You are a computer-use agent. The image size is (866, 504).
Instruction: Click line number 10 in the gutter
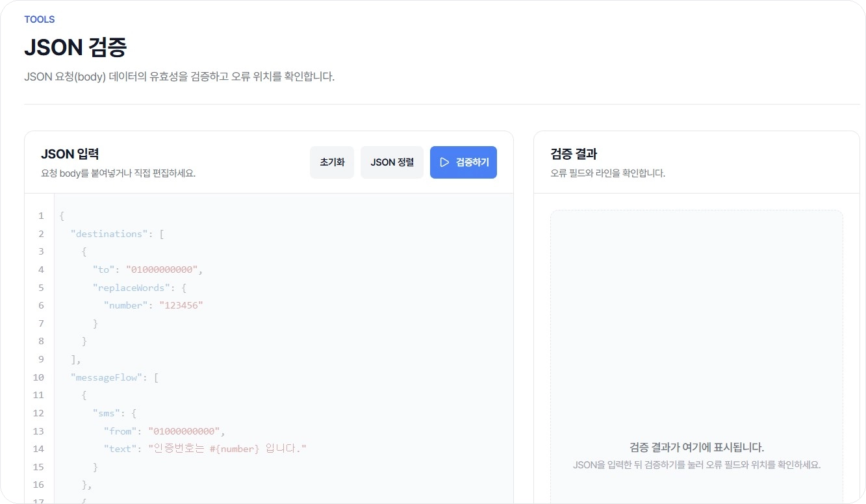[x=38, y=377]
